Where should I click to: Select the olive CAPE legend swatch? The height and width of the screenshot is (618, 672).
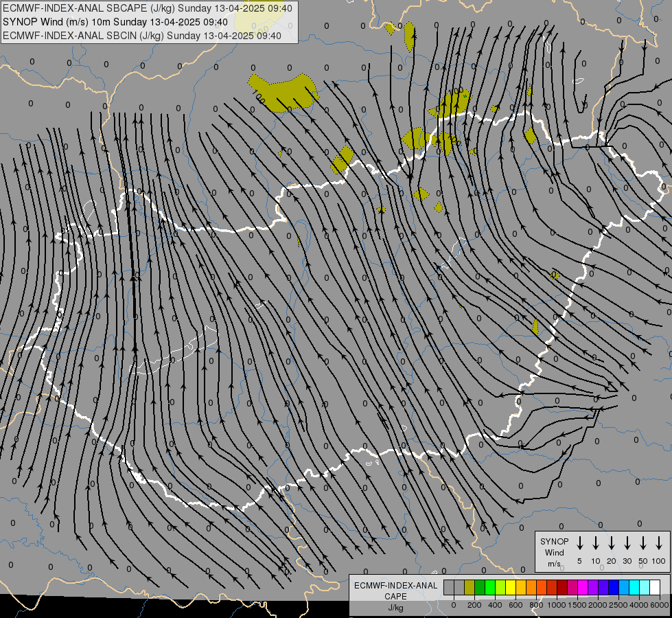coord(470,588)
